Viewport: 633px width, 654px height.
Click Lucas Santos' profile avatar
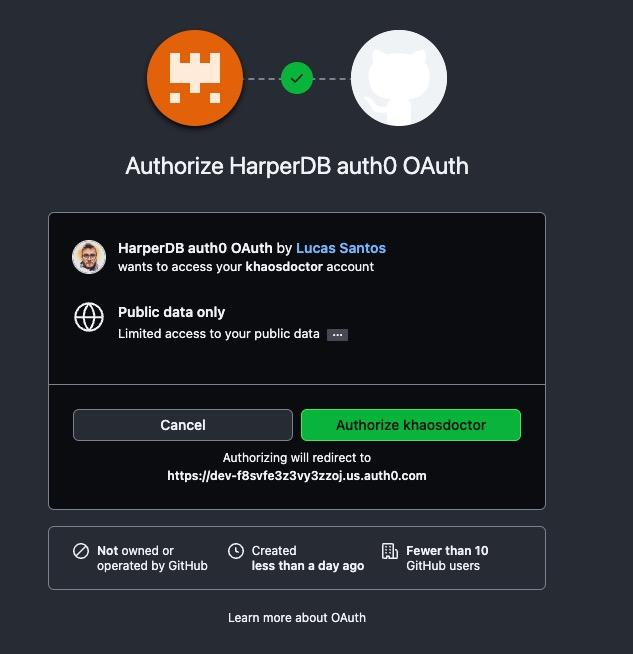pos(89,257)
